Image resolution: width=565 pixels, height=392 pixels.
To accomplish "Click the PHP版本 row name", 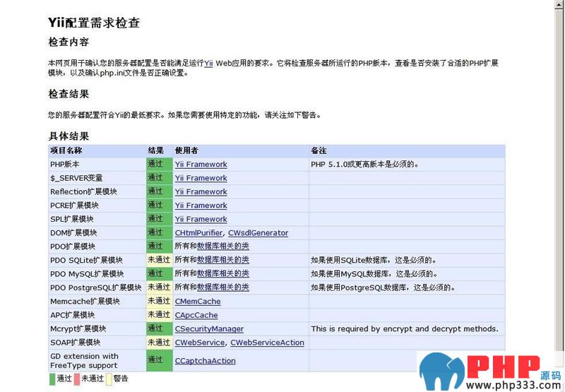I will point(65,165).
